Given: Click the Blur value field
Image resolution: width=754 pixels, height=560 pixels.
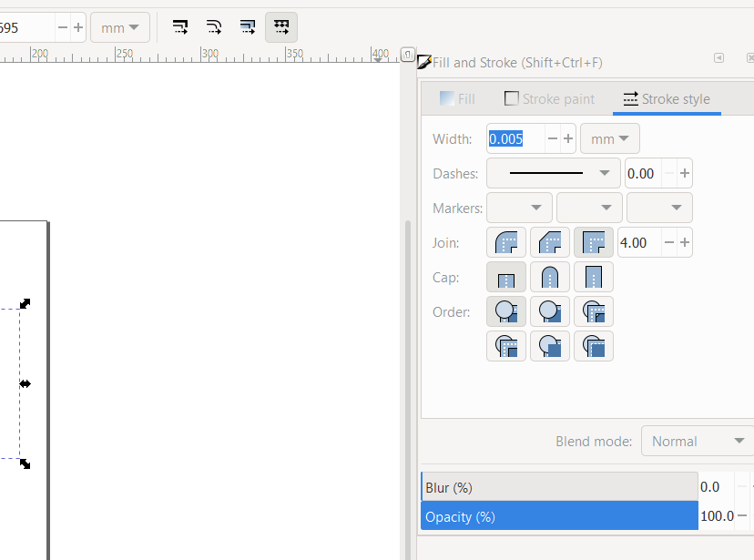Looking at the screenshot, I should 716,487.
